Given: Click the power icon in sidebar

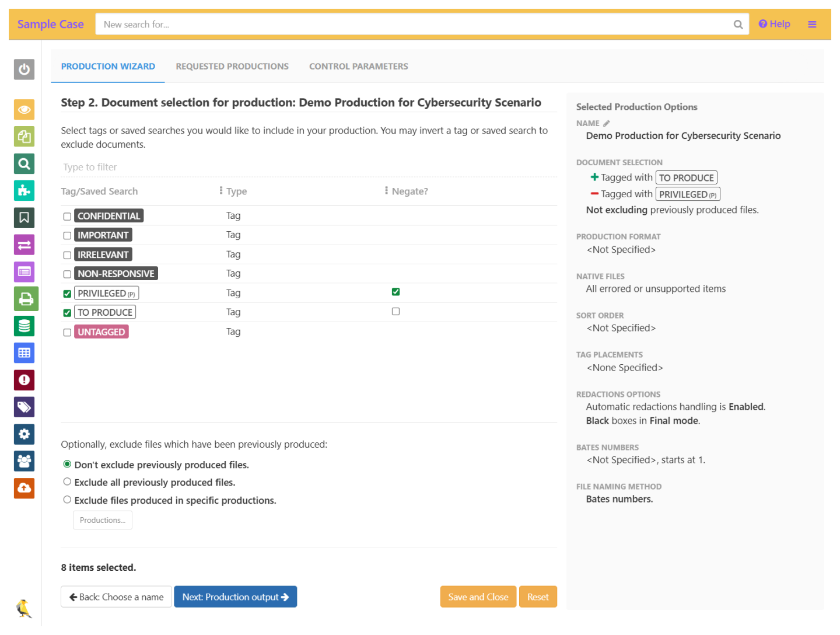Looking at the screenshot, I should pyautogui.click(x=24, y=69).
